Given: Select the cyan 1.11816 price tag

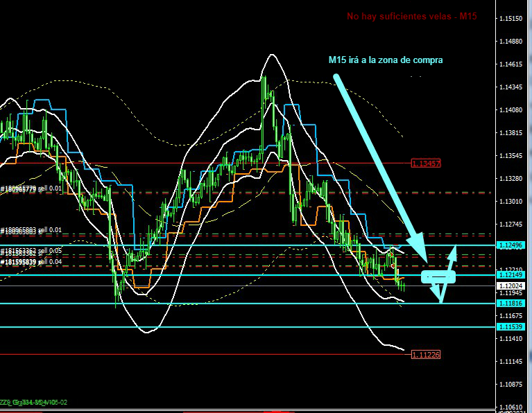Looking at the screenshot, I should click(x=511, y=303).
